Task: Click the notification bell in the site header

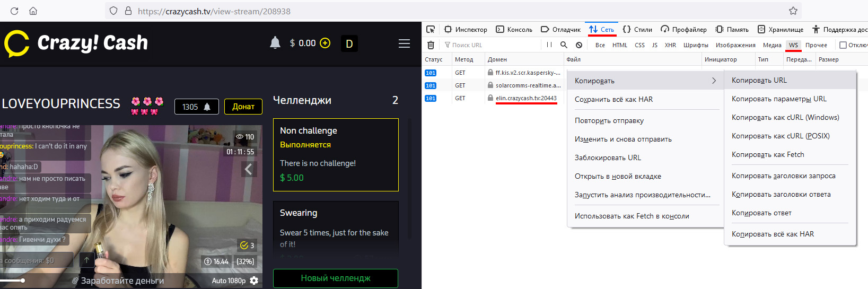Action: click(x=275, y=43)
